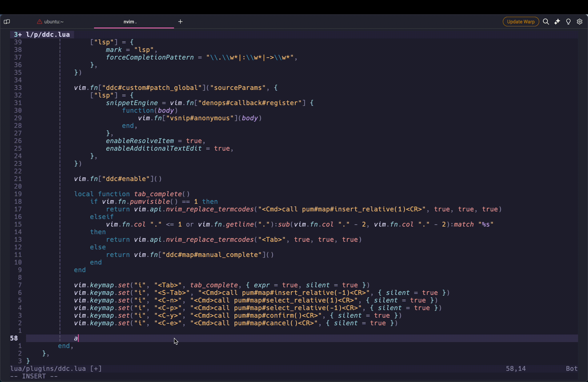This screenshot has width=588, height=382.
Task: Add a new tab with plus button
Action: point(180,22)
